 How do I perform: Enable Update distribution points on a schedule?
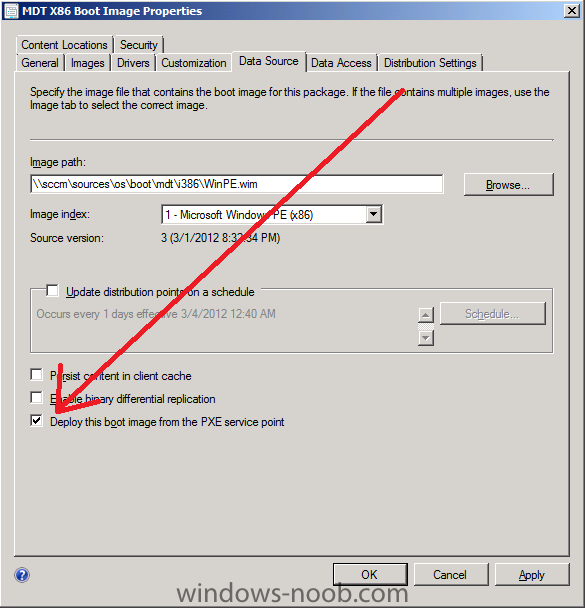coord(52,290)
